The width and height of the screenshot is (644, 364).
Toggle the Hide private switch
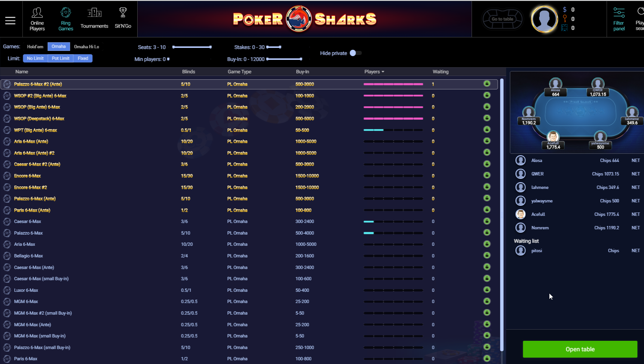click(356, 53)
